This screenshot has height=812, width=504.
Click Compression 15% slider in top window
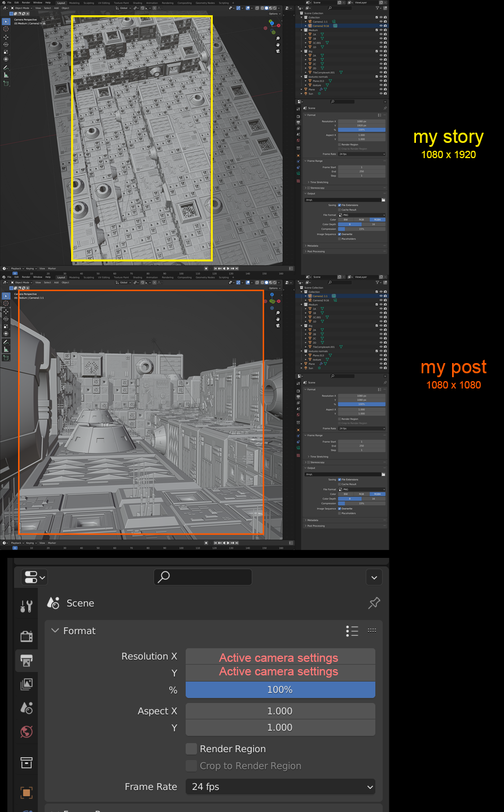pyautogui.click(x=362, y=229)
